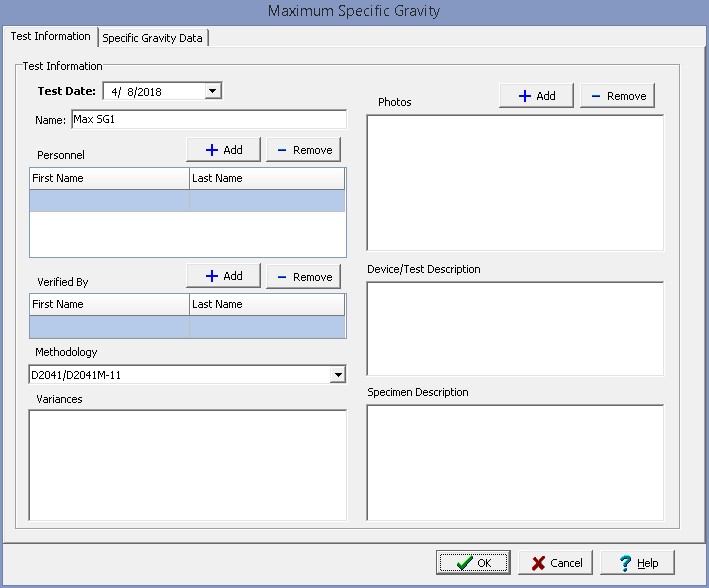Image resolution: width=709 pixels, height=588 pixels.
Task: Add a photo to Photos list
Action: point(536,96)
